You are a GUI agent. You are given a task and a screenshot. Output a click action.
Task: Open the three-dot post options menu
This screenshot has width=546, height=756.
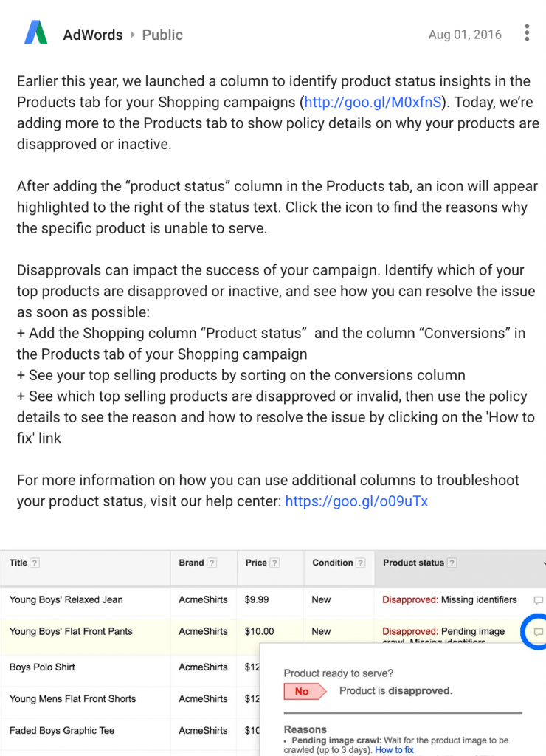(x=527, y=32)
